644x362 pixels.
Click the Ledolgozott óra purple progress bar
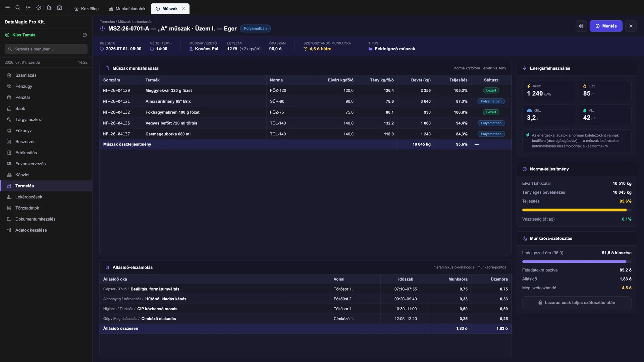[x=577, y=262]
